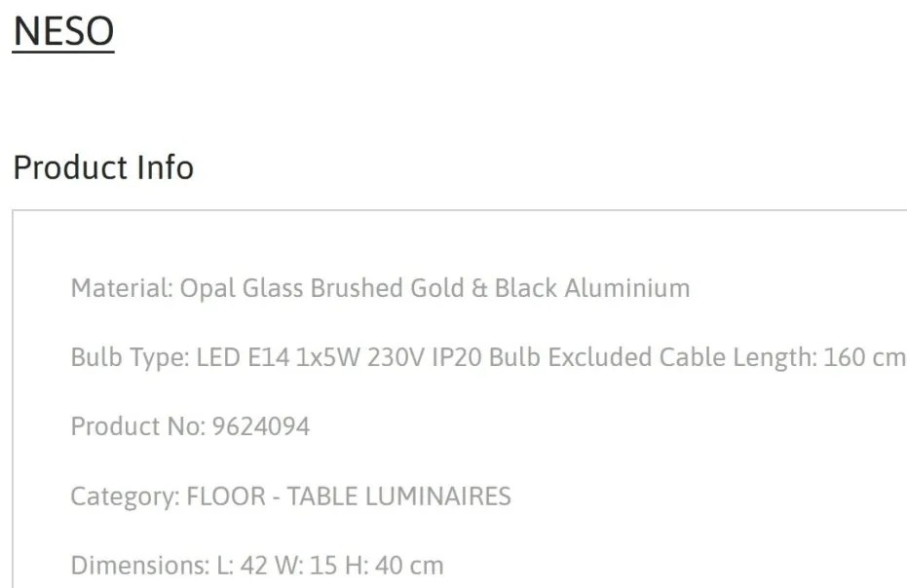The width and height of the screenshot is (907, 588).
Task: Click the Bulb Excluded note
Action: (571, 357)
